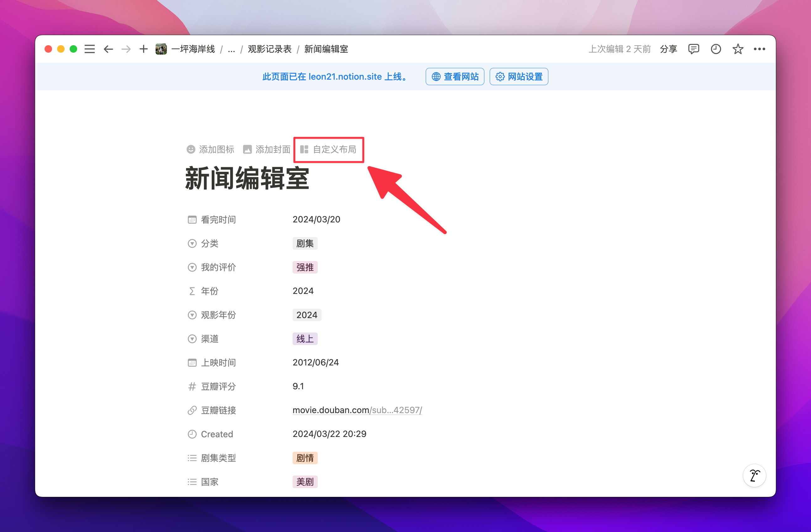This screenshot has height=532, width=811.
Task: Go forward with right arrow
Action: [x=126, y=49]
